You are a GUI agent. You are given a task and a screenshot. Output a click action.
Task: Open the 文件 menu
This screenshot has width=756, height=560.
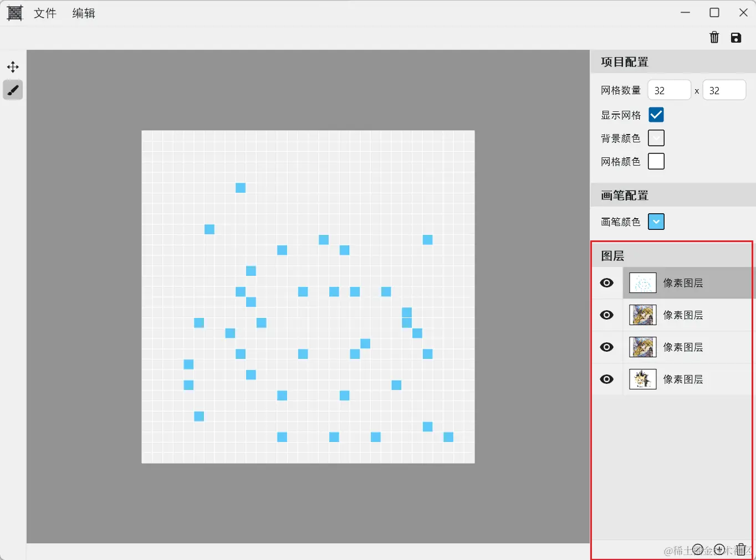[45, 13]
